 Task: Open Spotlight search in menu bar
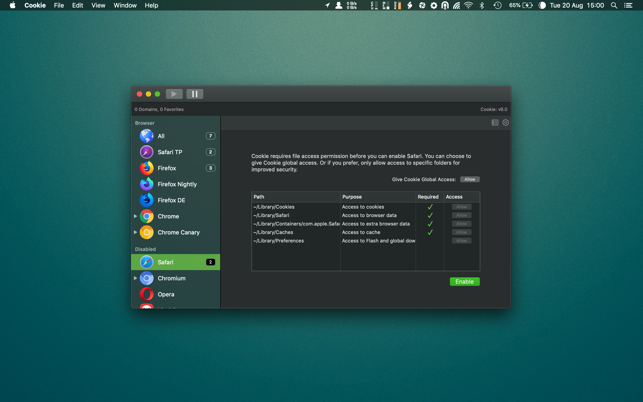pyautogui.click(x=614, y=5)
